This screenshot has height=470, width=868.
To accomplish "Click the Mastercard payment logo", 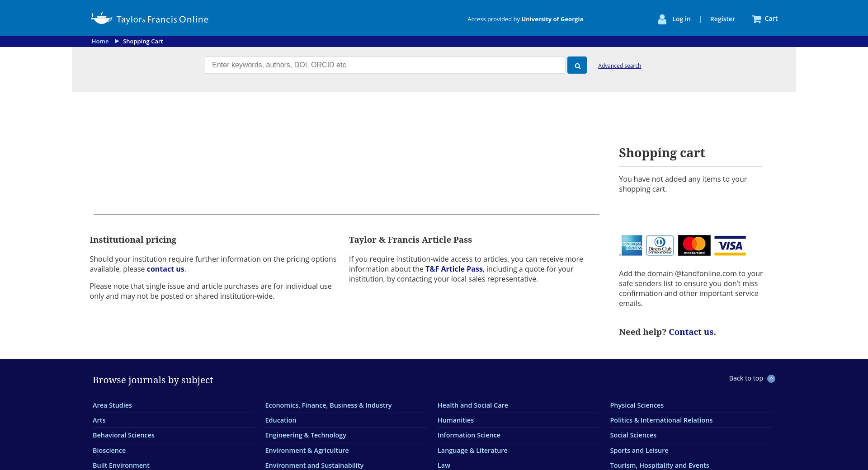I will tap(694, 245).
